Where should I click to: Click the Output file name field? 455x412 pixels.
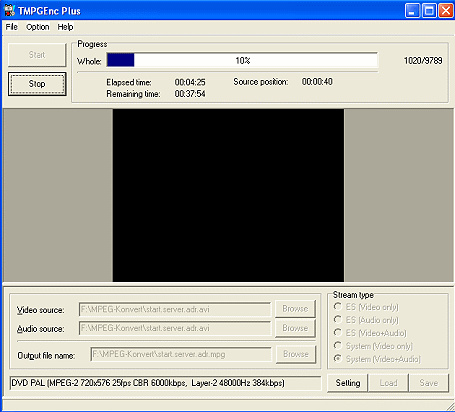tap(181, 354)
